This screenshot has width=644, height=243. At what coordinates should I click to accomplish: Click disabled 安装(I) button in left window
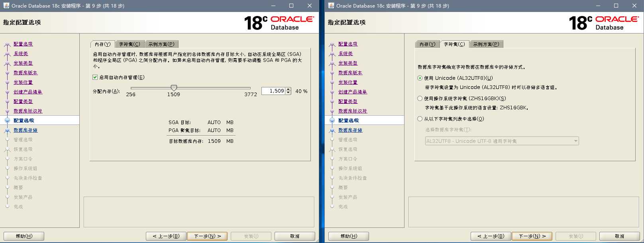(251, 236)
